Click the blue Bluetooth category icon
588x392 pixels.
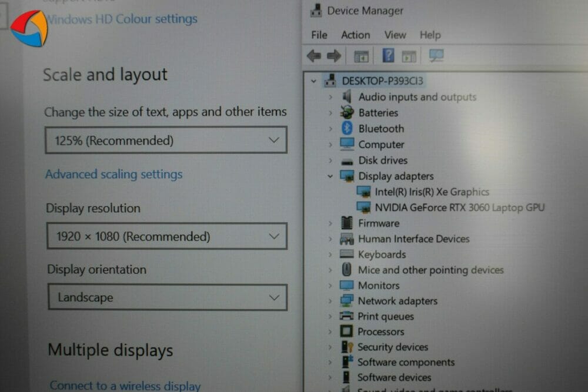coord(347,128)
